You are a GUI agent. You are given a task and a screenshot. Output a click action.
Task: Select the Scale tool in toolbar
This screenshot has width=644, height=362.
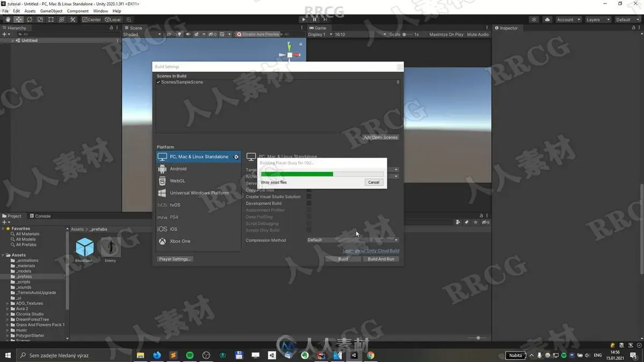tap(40, 19)
